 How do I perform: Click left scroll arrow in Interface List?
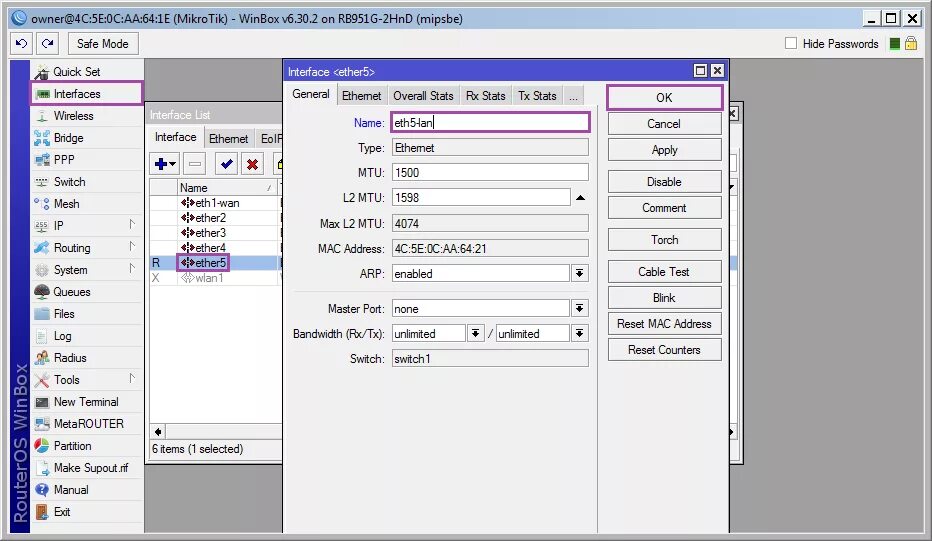point(158,432)
